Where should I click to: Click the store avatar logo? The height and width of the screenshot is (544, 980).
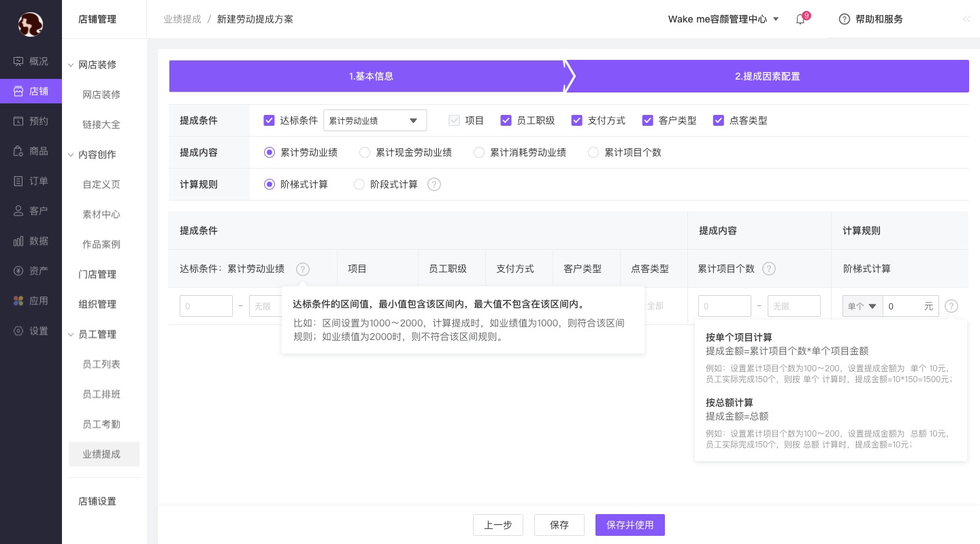[x=31, y=24]
